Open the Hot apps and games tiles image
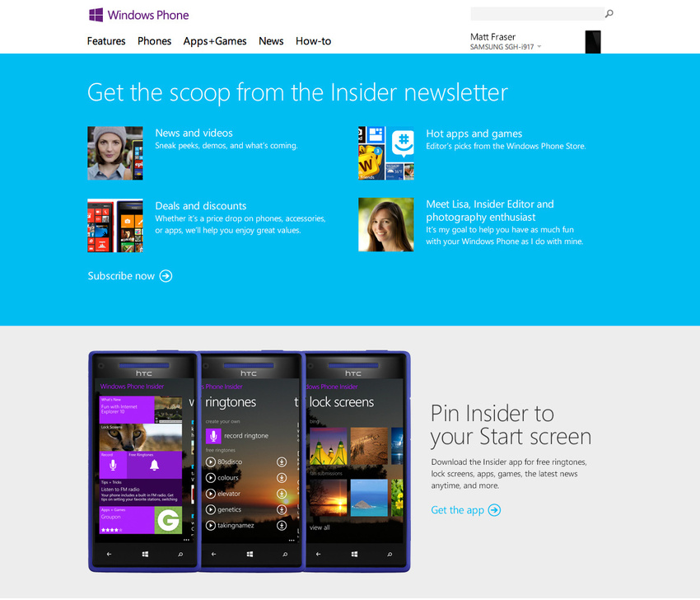 [385, 152]
